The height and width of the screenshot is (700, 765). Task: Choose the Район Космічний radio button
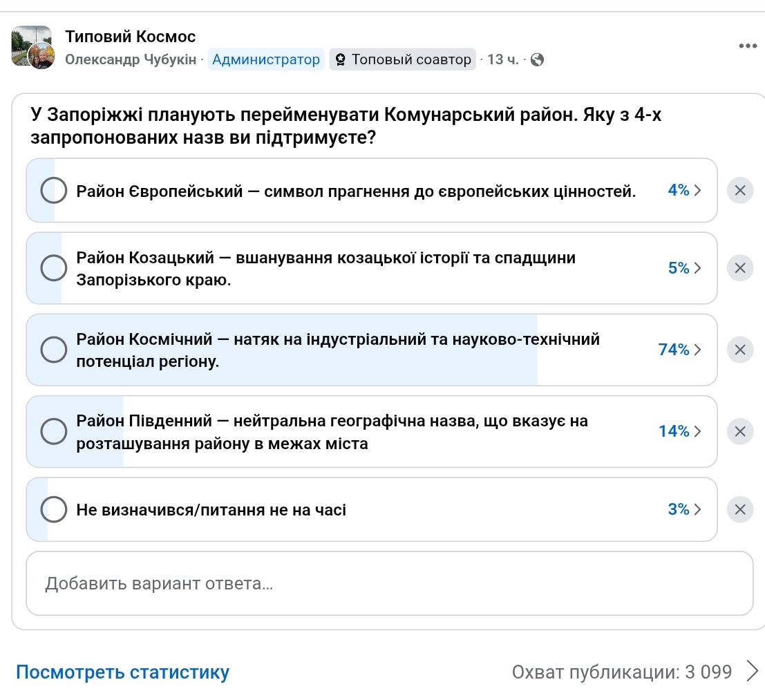[x=54, y=350]
